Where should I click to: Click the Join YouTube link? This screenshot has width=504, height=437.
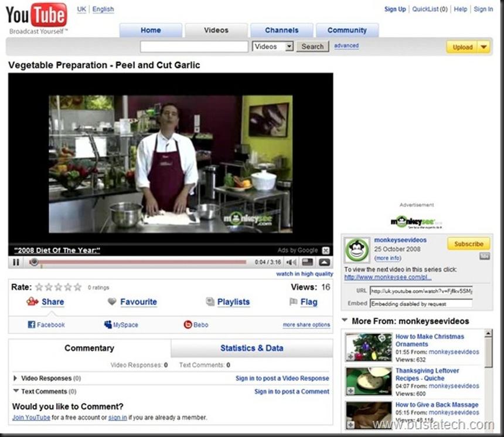pyautogui.click(x=31, y=418)
